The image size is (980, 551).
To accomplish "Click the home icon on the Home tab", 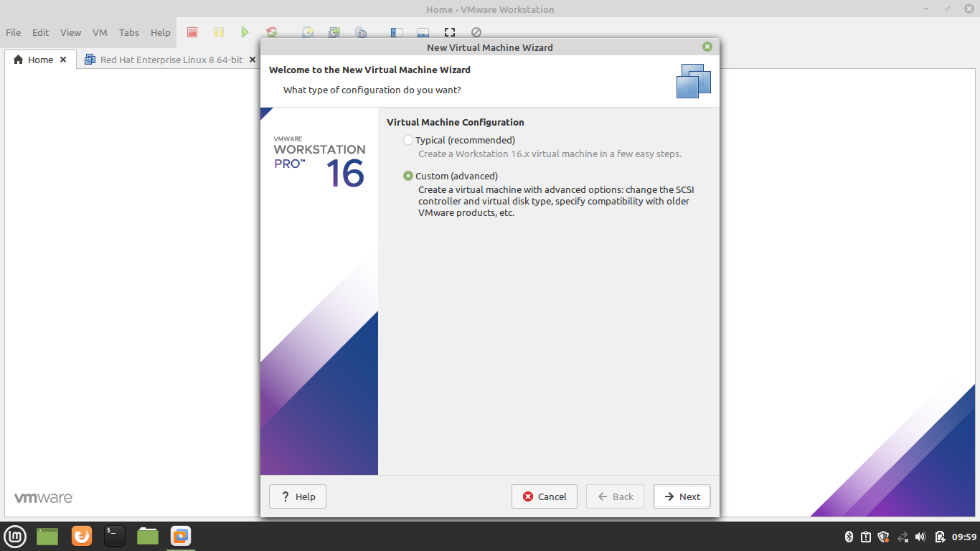I will (x=19, y=60).
